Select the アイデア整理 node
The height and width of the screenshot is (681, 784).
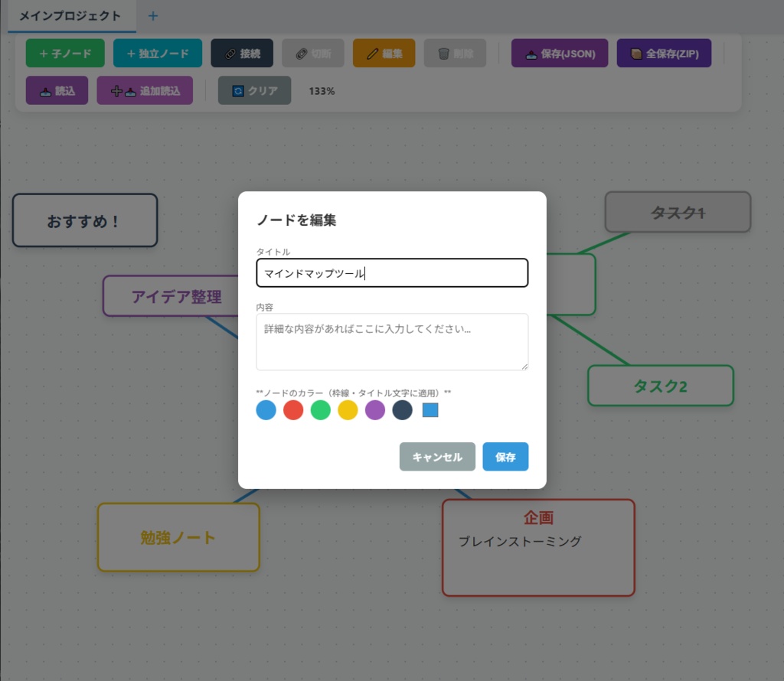point(171,296)
